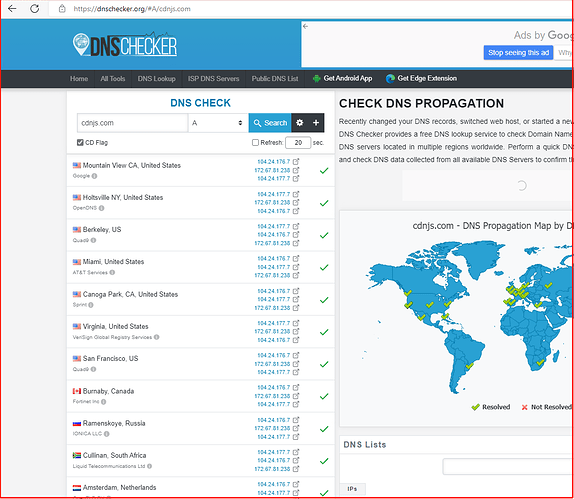
Task: Click Virginia, United States text
Action: pos(115,326)
